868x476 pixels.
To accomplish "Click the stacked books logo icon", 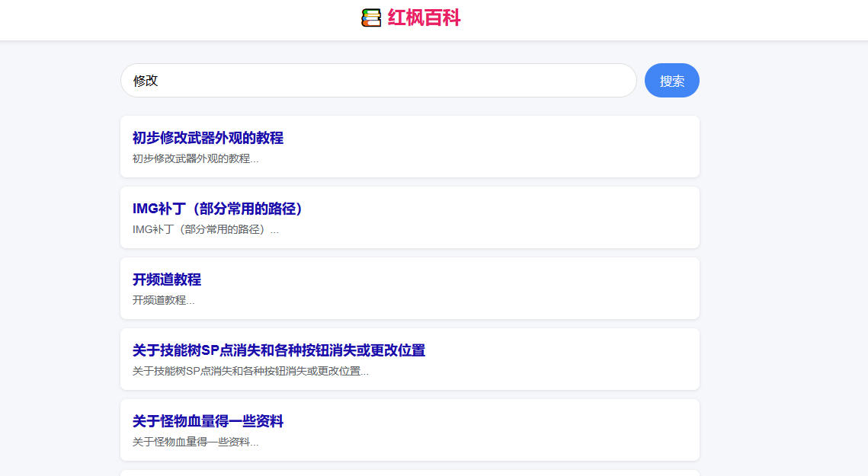I will [371, 18].
